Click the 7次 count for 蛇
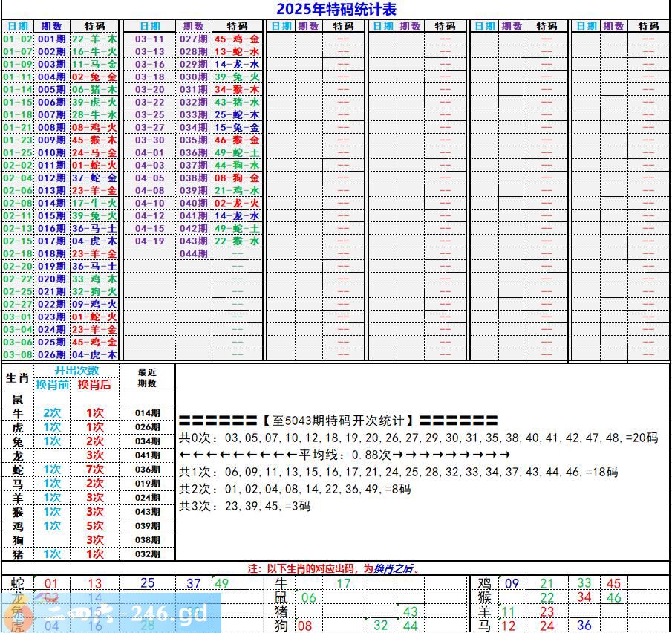 tap(94, 470)
